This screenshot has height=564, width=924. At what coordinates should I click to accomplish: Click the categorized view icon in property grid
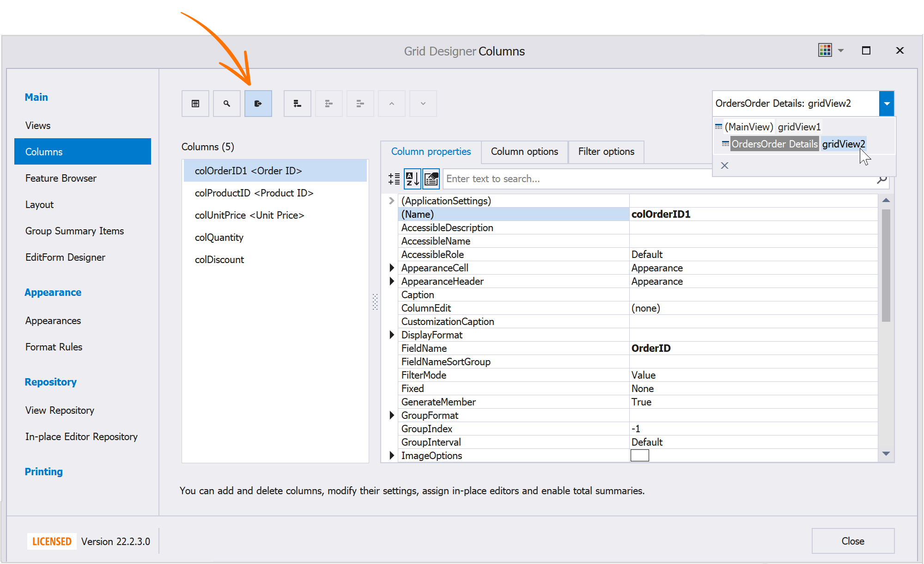tap(394, 179)
